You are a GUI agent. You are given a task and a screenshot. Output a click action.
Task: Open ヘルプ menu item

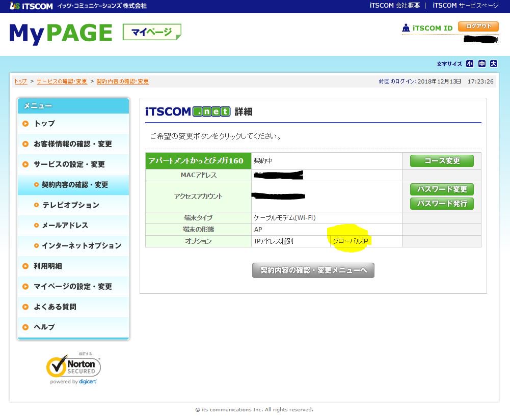(73, 327)
